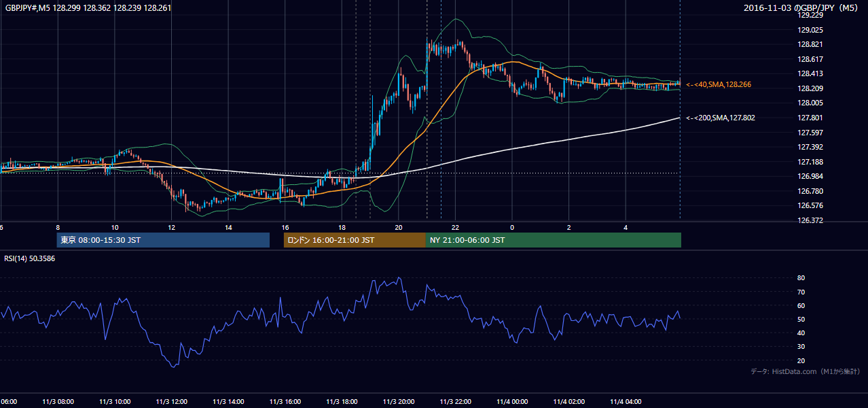868x408 pixels.
Task: Click the 128.005 price axis label
Action: point(810,103)
